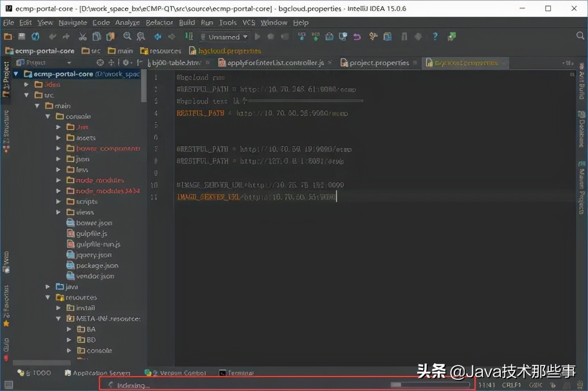
Task: Click resources breadcrumb in navigation bar
Action: coord(161,51)
